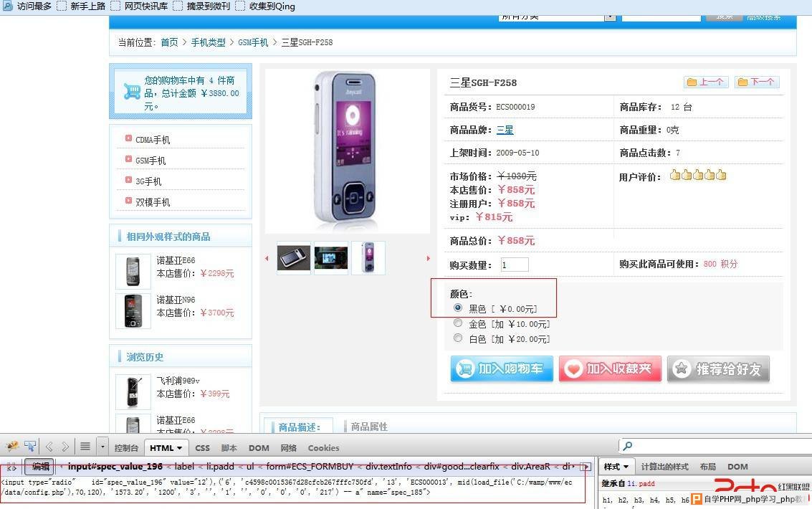Viewport: 812px width, 509px height.
Task: Open the Firebug bug icon menu
Action: 12,447
